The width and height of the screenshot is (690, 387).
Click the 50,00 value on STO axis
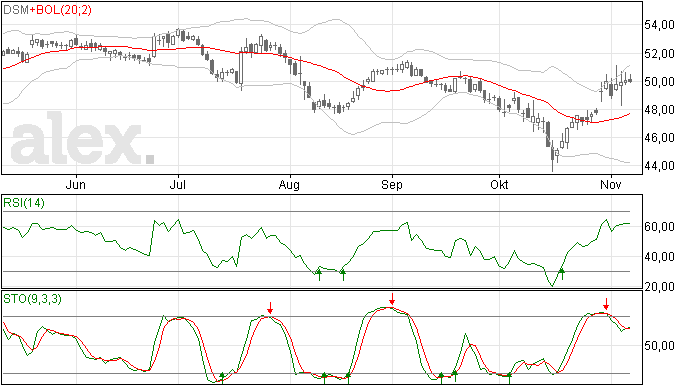click(659, 346)
